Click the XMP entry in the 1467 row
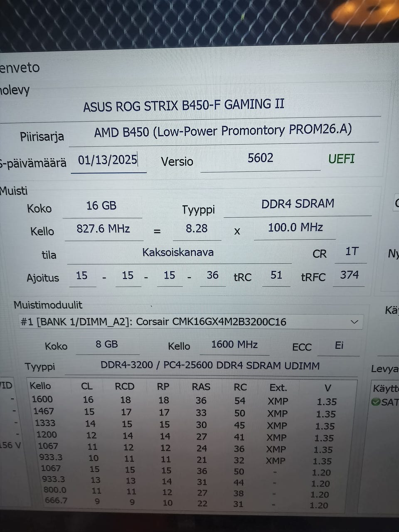This screenshot has width=399, height=532. click(x=277, y=414)
